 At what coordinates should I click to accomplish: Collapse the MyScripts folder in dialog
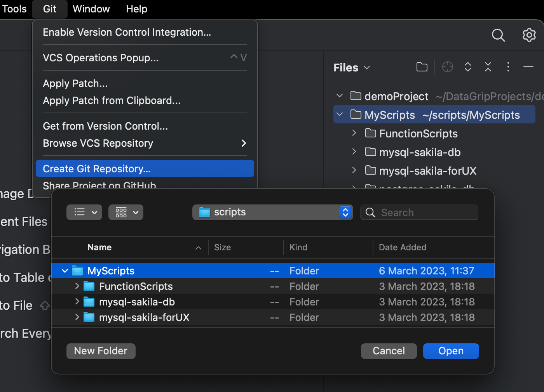coord(65,271)
